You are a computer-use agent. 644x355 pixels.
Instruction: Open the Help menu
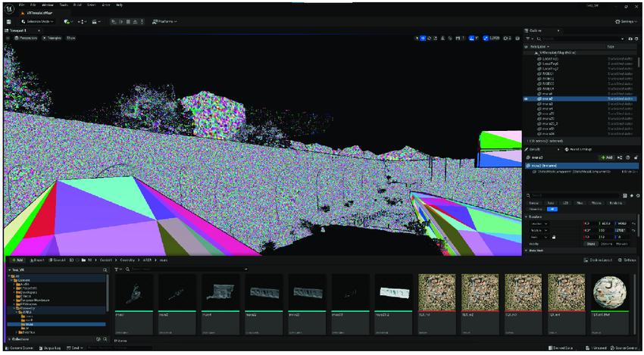tap(119, 5)
